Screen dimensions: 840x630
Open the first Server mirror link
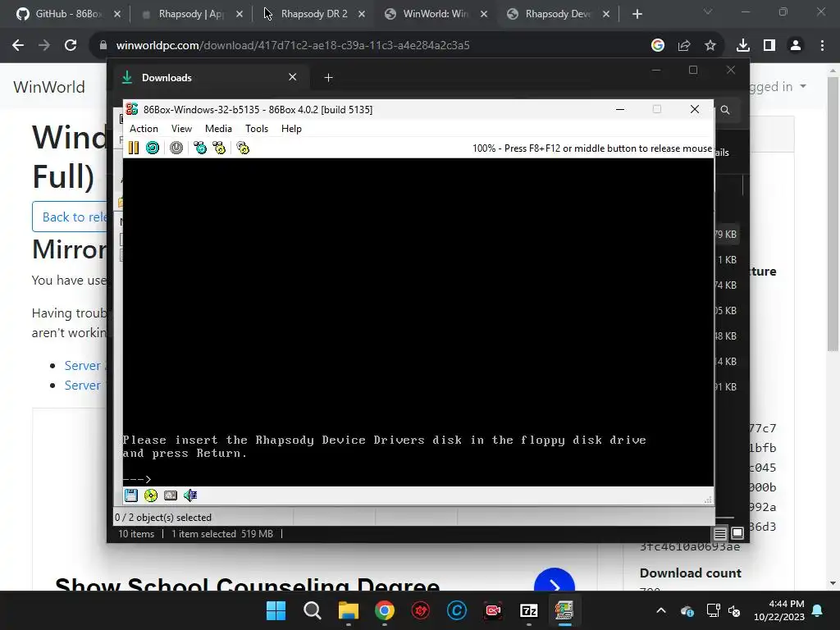pos(83,365)
